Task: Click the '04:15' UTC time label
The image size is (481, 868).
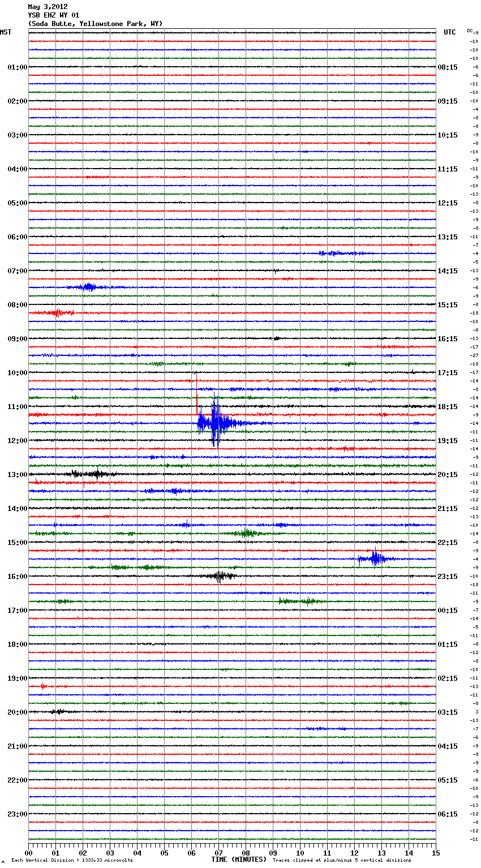Action: coord(448,746)
